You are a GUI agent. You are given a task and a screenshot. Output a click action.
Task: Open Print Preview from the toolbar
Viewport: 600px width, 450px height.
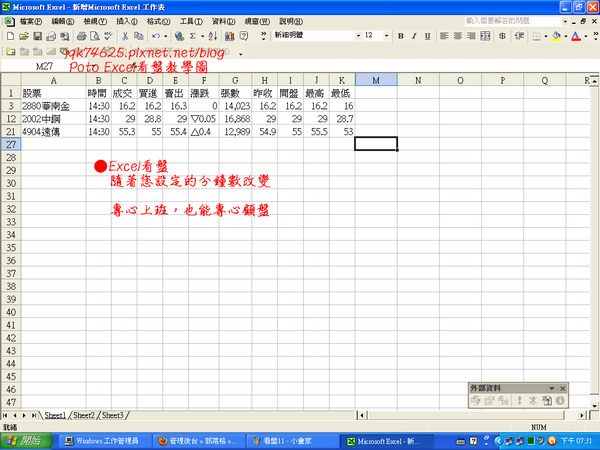coord(95,36)
